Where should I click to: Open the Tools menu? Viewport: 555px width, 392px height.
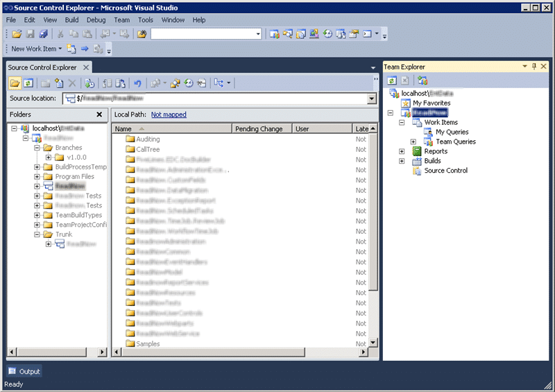[x=146, y=20]
